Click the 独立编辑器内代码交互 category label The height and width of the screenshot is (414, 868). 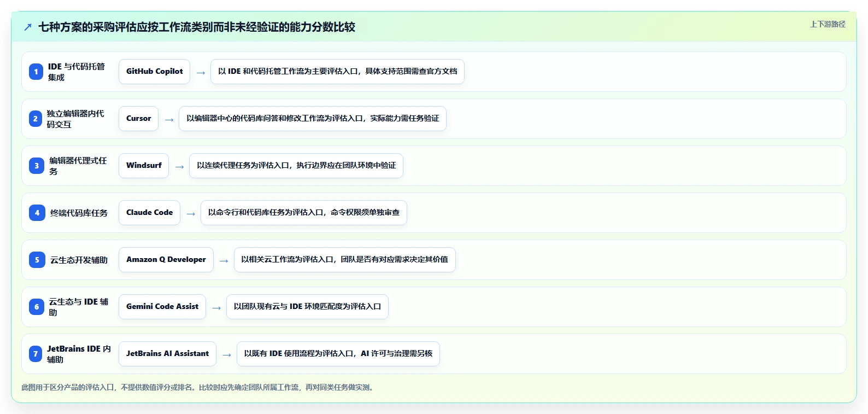click(75, 119)
